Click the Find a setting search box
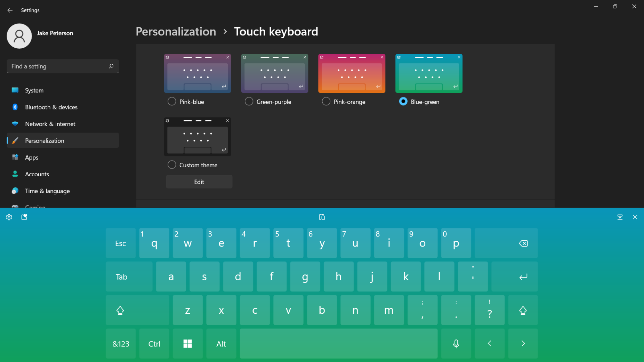The image size is (644, 362). click(63, 66)
